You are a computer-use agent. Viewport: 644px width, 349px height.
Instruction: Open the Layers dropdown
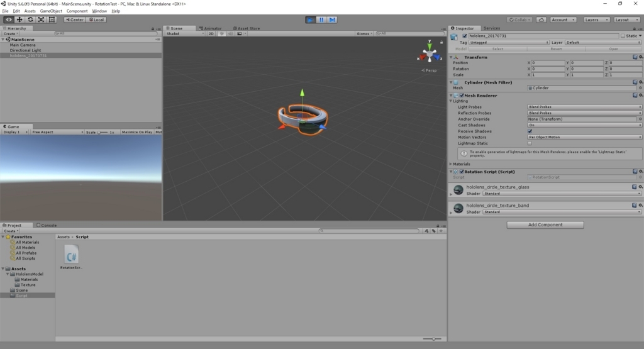(x=596, y=19)
